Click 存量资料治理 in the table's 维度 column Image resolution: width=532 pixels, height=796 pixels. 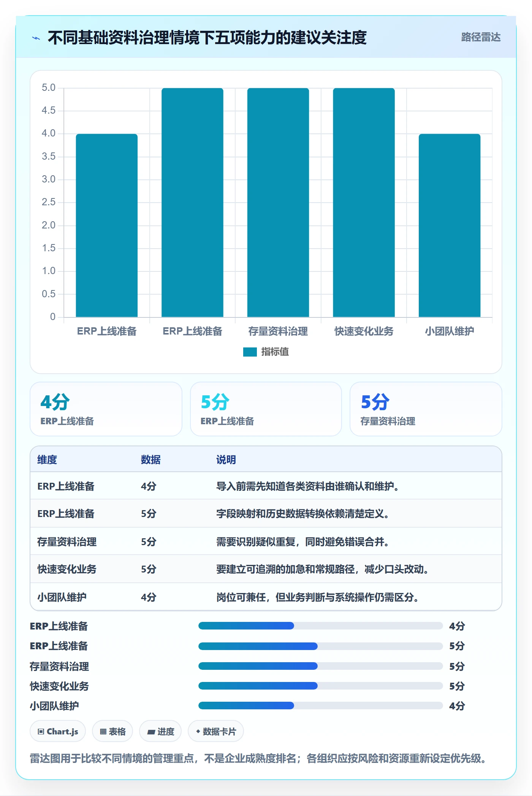67,542
